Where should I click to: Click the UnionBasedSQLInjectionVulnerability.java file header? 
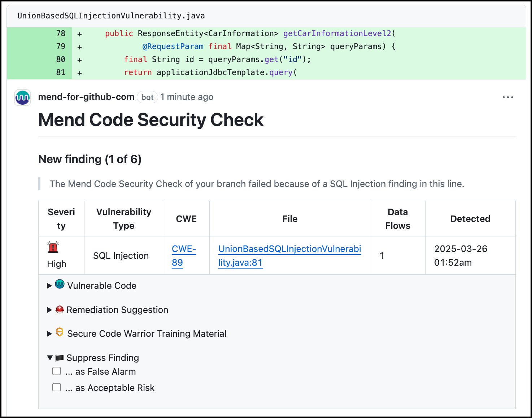111,16
